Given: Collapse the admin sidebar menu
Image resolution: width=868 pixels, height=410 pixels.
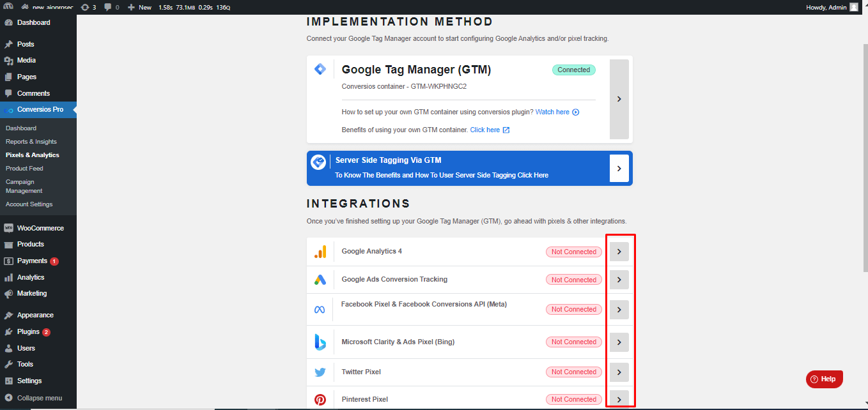Looking at the screenshot, I should (38, 398).
